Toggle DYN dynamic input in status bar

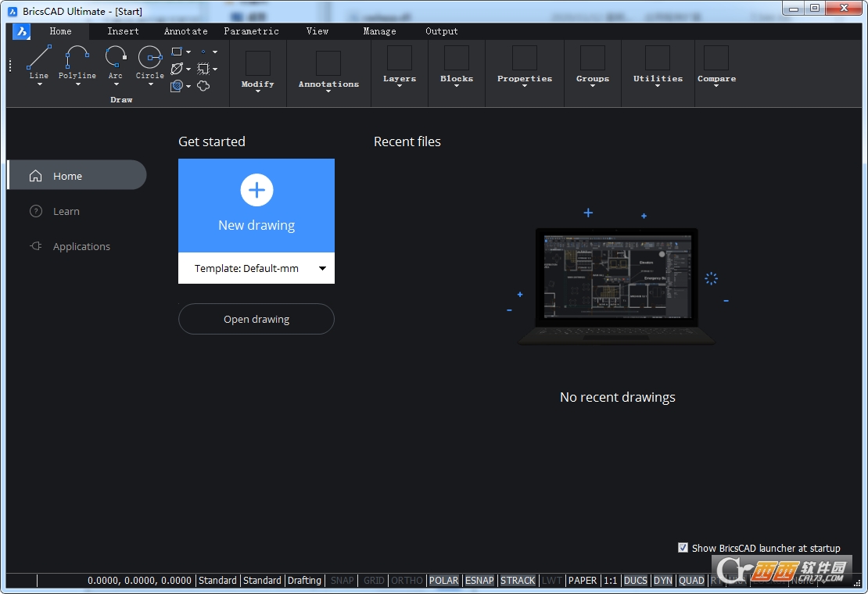tap(663, 580)
